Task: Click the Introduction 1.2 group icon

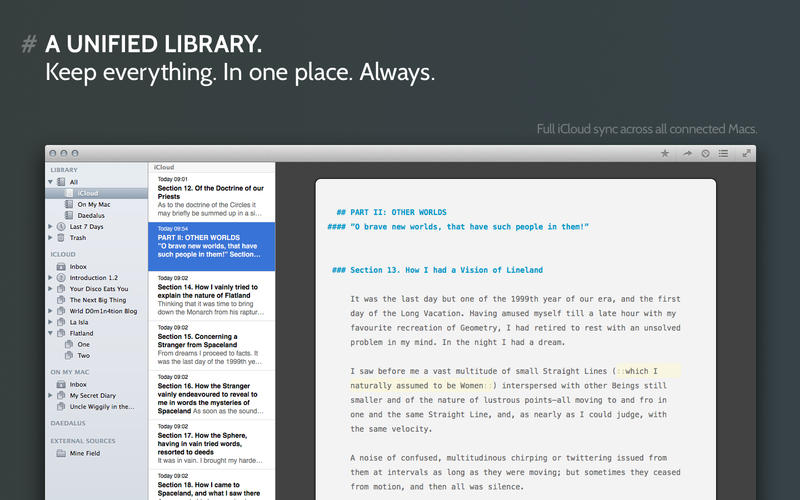Action: click(x=61, y=278)
